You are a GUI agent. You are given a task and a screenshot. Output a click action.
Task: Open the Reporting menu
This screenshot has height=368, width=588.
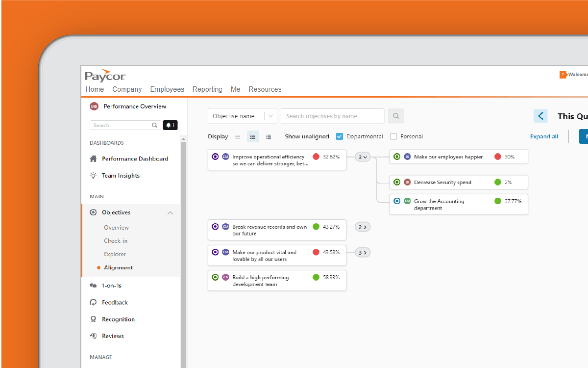tap(207, 89)
